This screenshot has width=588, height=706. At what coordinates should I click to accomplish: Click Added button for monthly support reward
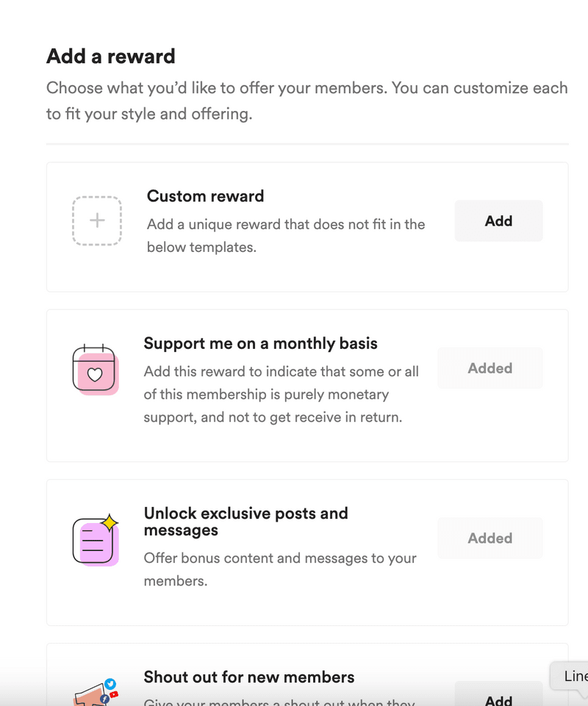(x=490, y=368)
